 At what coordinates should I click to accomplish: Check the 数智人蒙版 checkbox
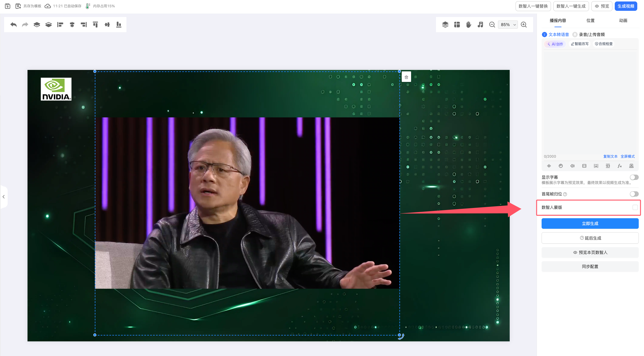(x=635, y=207)
